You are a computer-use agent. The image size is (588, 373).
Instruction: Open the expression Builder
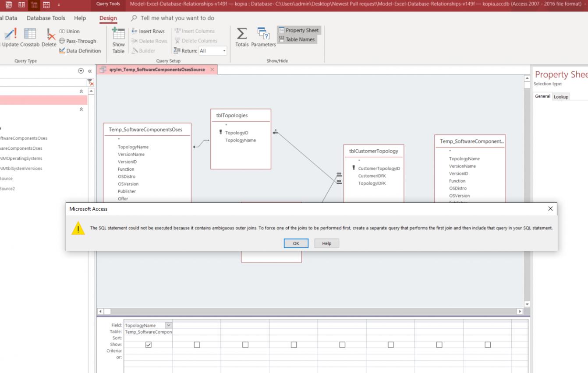coord(143,51)
